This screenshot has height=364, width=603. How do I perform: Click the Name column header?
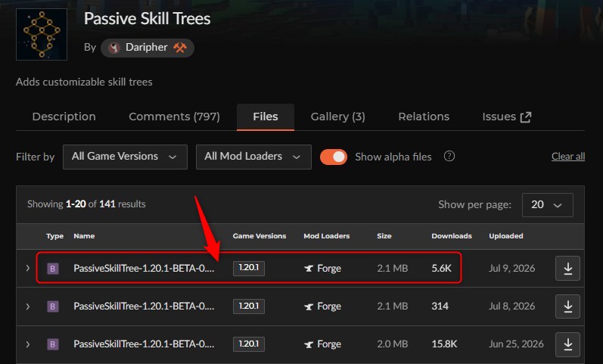pyautogui.click(x=84, y=236)
